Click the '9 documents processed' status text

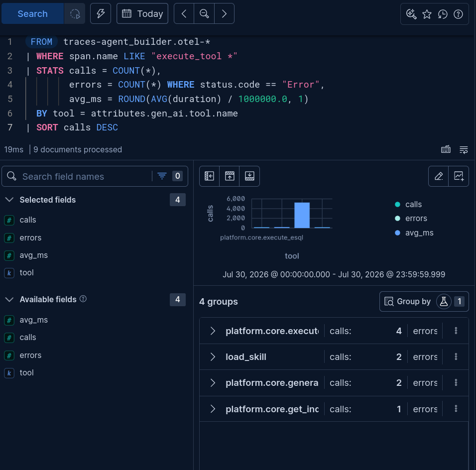click(x=78, y=150)
